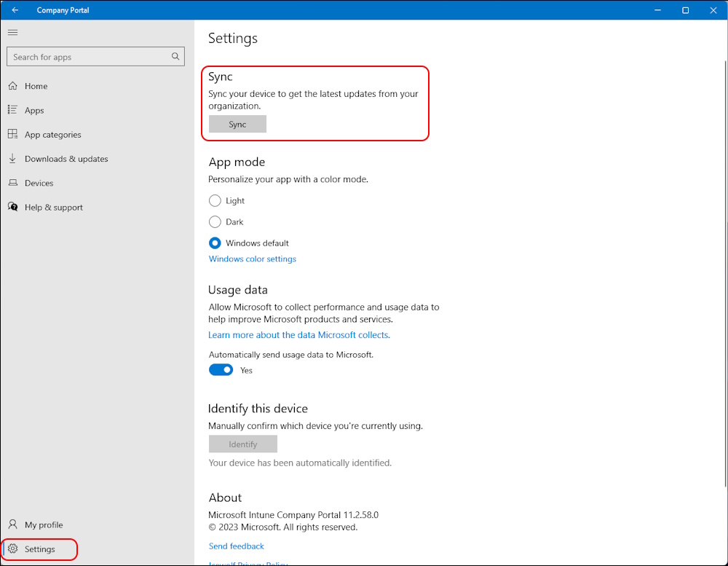Click the Home house icon

(x=12, y=85)
